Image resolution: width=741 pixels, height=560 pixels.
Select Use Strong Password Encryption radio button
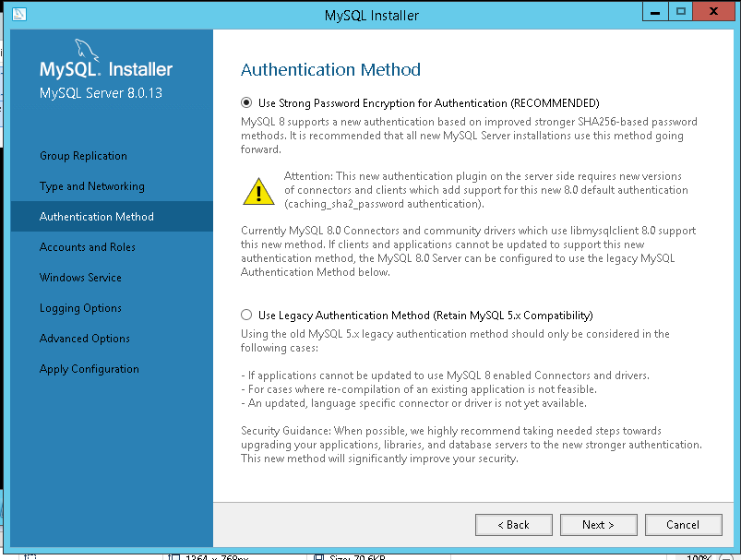coord(246,103)
